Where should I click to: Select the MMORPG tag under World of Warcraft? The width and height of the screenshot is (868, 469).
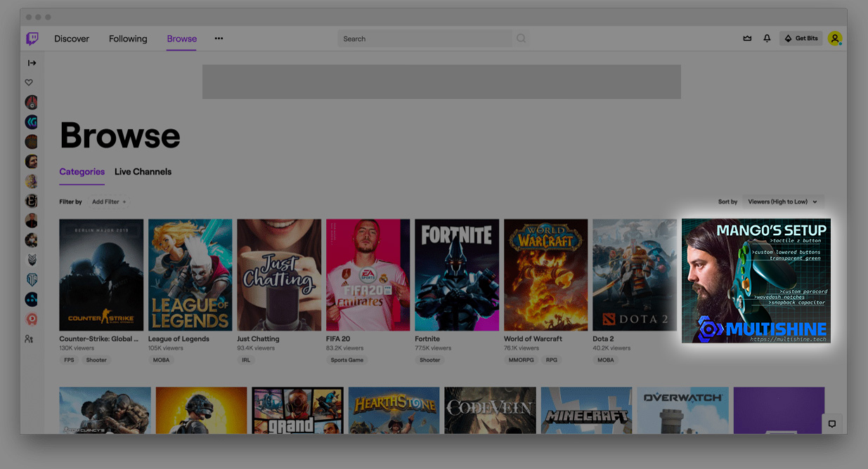point(522,360)
